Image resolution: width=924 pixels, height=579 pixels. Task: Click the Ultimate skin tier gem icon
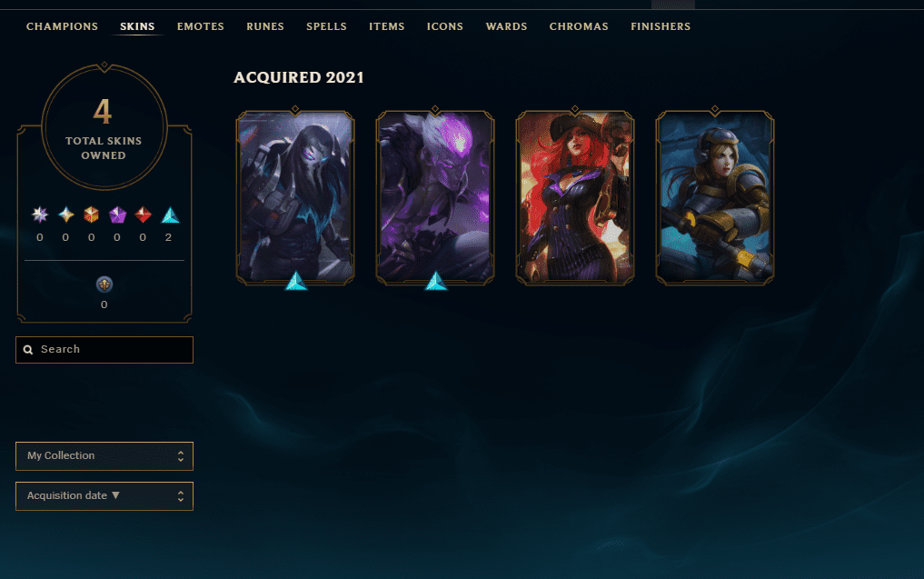pos(39,215)
